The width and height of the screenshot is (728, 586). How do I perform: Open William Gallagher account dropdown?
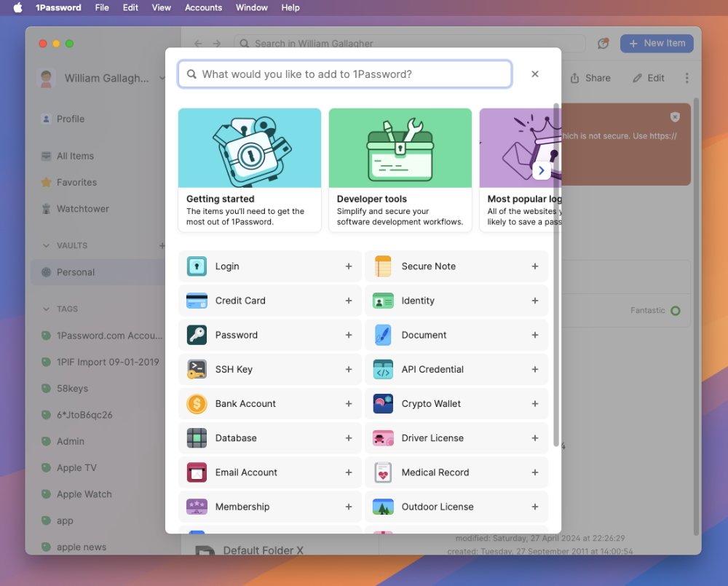pos(101,78)
